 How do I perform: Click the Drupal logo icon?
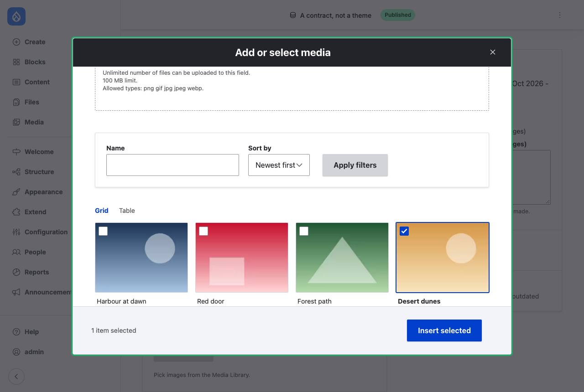[x=16, y=16]
